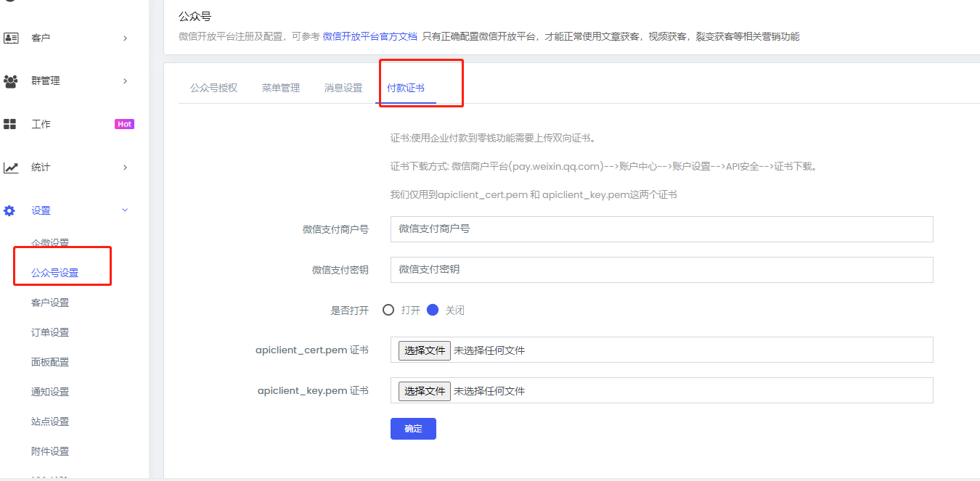980x481 pixels.
Task: Open 面板配置 submenu item
Action: (x=50, y=362)
